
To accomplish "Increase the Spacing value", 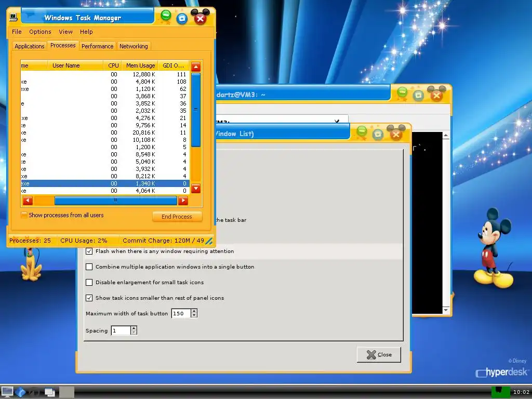I will point(134,328).
